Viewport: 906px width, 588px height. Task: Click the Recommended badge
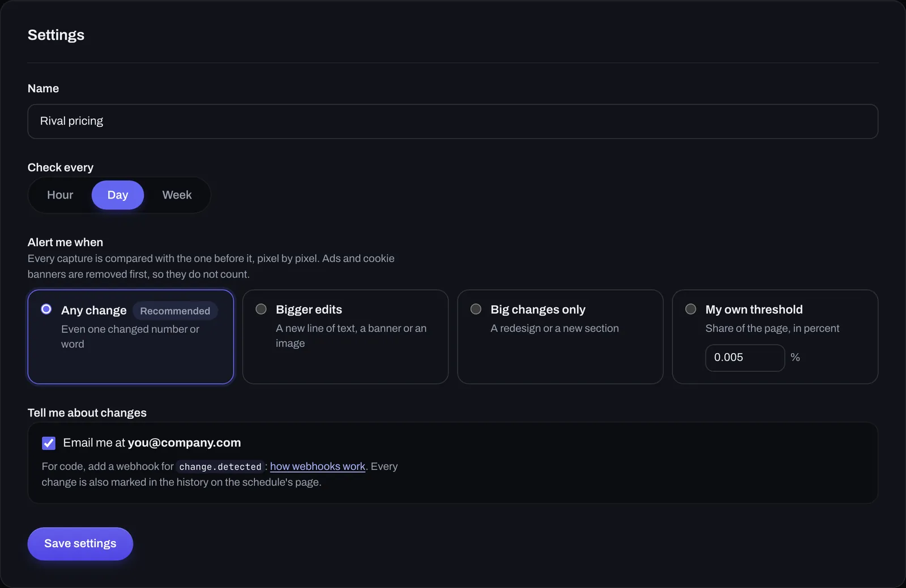click(x=175, y=311)
